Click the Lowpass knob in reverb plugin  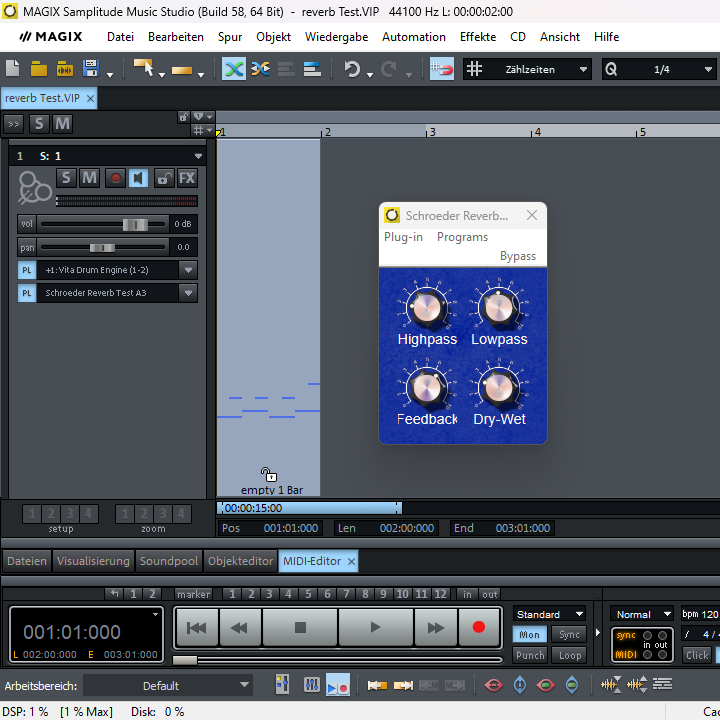click(x=499, y=308)
